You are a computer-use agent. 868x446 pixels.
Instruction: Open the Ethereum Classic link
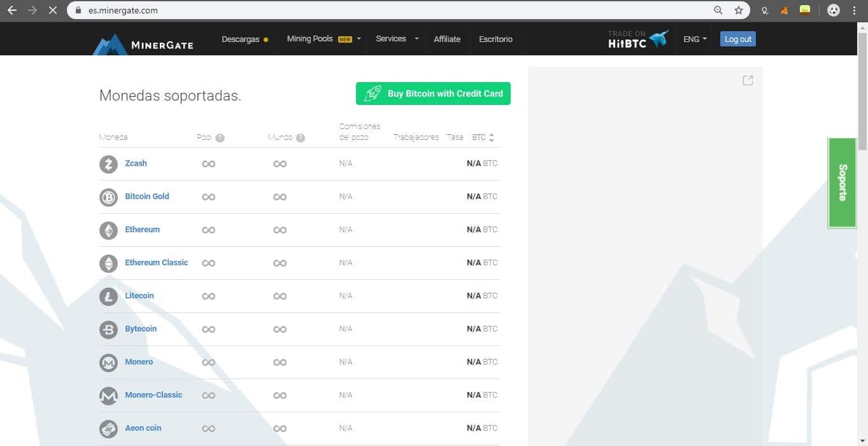(157, 263)
